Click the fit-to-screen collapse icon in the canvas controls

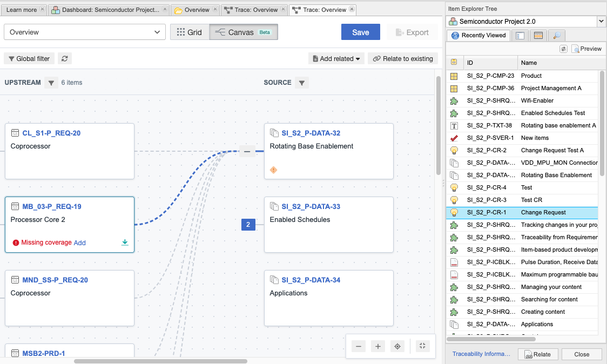[x=422, y=346]
